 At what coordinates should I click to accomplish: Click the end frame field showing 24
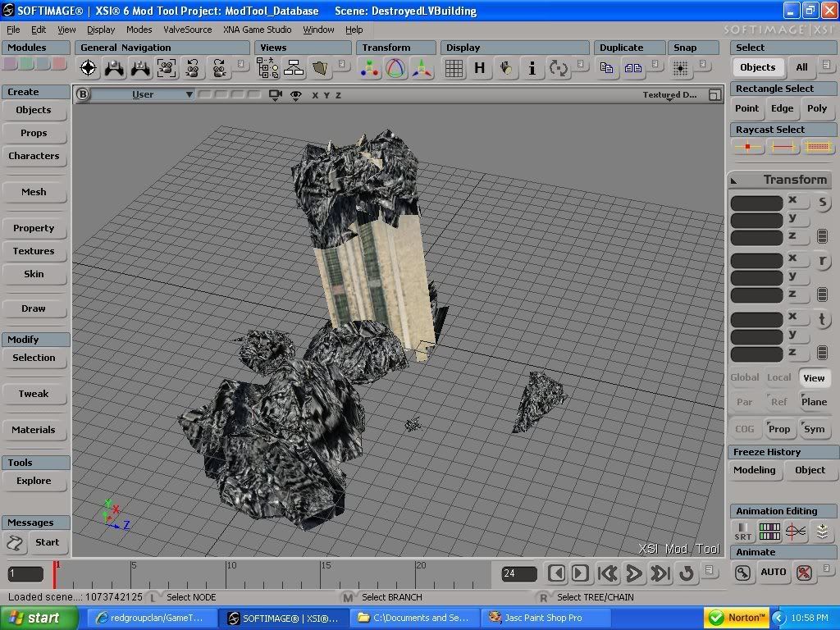pyautogui.click(x=519, y=573)
